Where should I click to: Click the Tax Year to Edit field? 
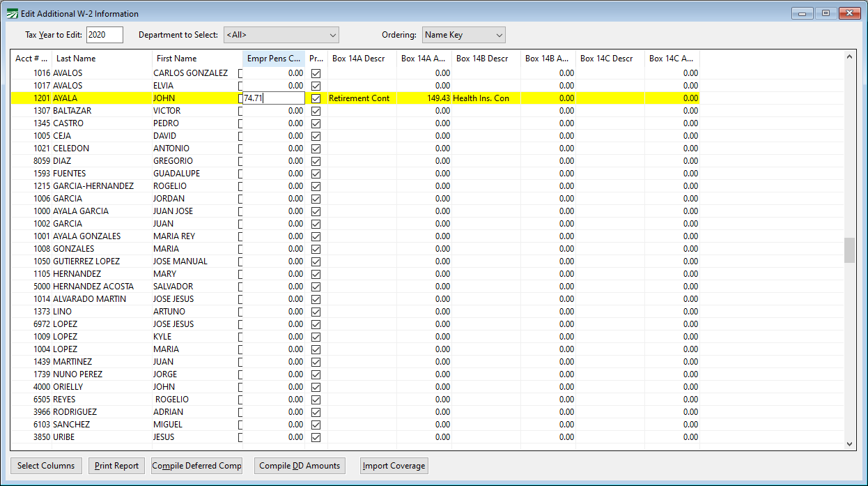[x=104, y=35]
